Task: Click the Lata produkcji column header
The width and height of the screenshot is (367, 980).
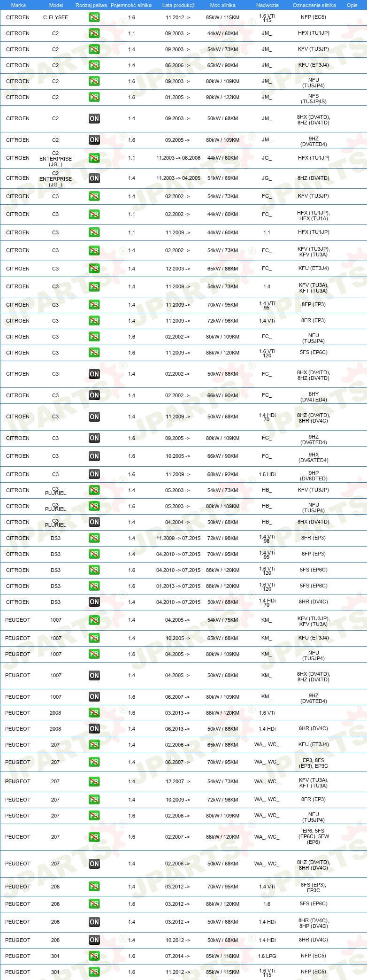Action: pos(178,5)
